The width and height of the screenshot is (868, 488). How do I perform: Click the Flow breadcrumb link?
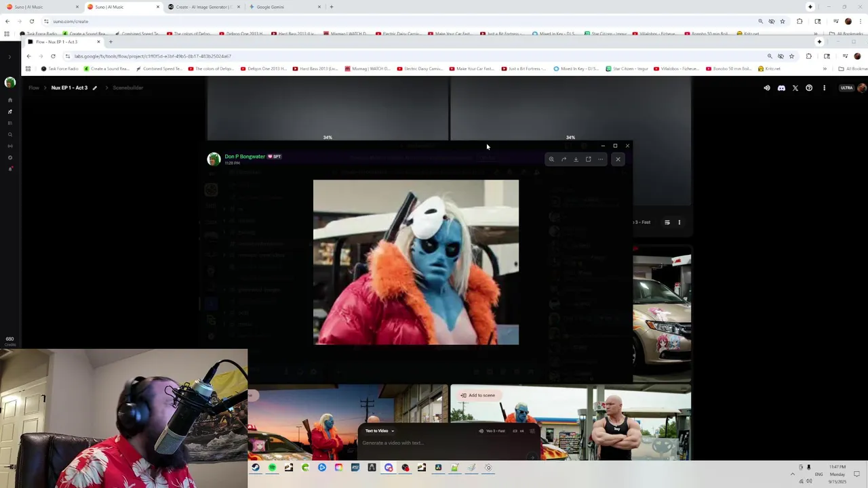(34, 87)
